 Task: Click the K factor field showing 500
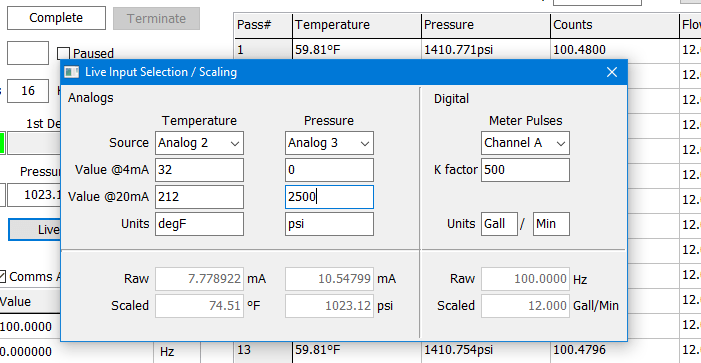[x=525, y=170]
